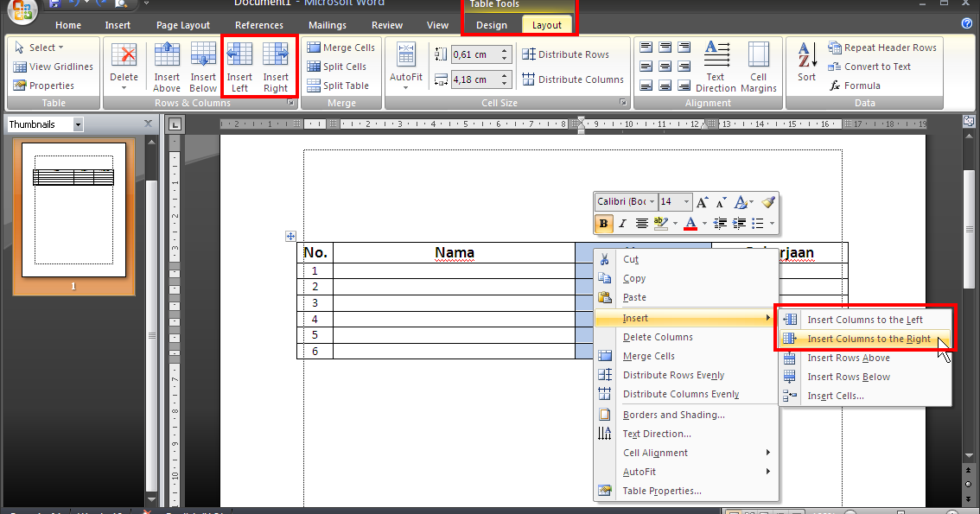Select Insert Rows Above in submenu
Image resolution: width=980 pixels, height=514 pixels.
(x=866, y=358)
